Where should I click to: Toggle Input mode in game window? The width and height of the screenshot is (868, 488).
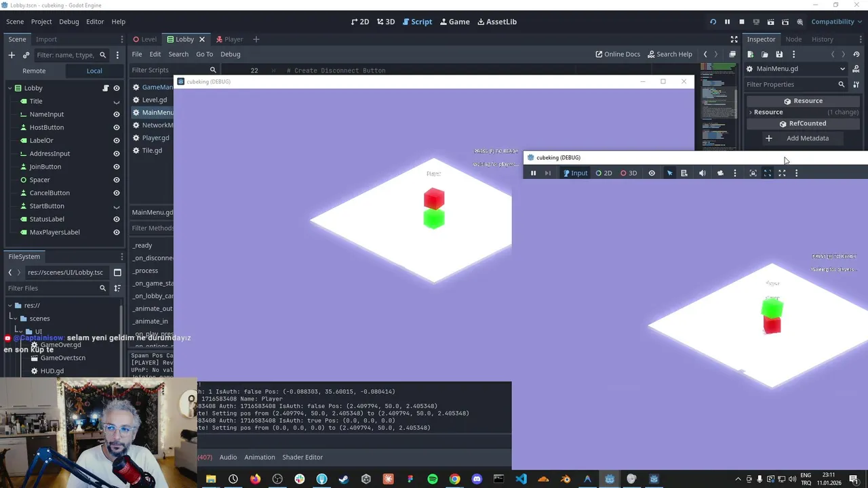tap(575, 174)
